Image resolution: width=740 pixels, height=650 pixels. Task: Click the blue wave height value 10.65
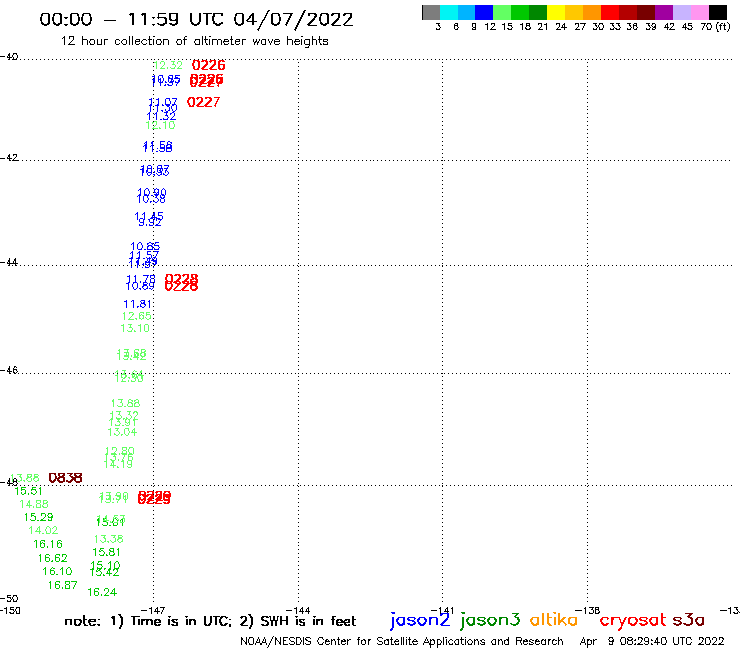click(145, 246)
